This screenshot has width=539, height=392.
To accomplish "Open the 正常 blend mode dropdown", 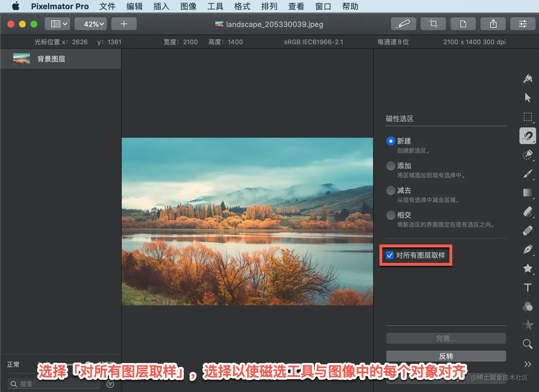I will 14,365.
